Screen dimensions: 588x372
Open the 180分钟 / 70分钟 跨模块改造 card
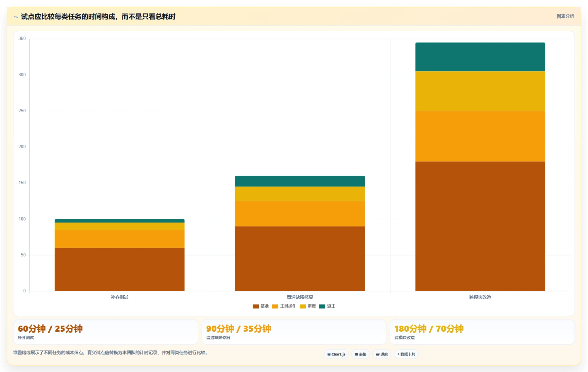[x=482, y=332]
